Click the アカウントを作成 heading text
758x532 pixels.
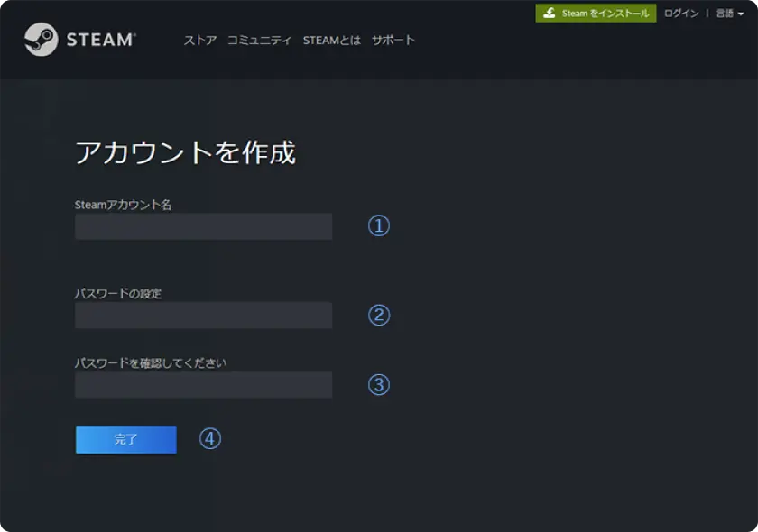coord(185,152)
